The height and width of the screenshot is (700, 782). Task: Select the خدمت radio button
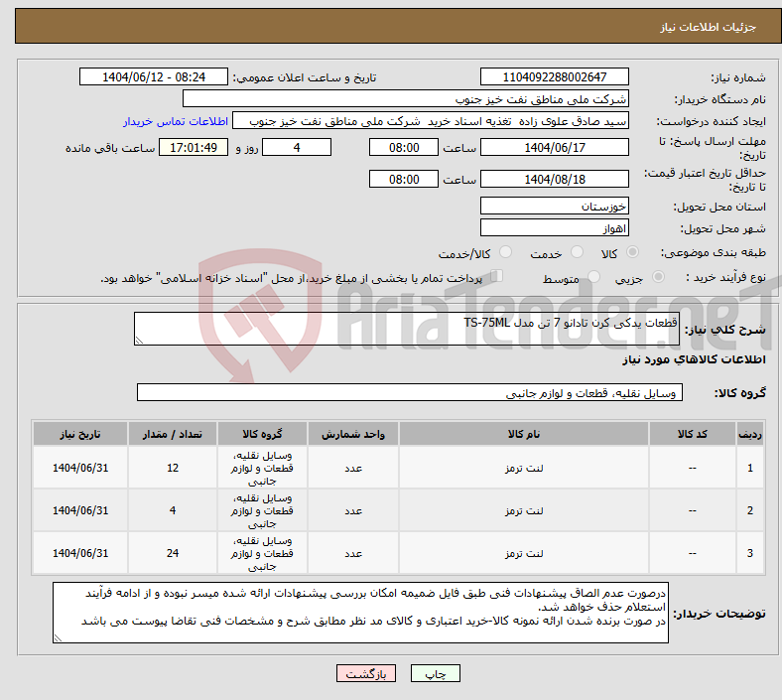[577, 252]
